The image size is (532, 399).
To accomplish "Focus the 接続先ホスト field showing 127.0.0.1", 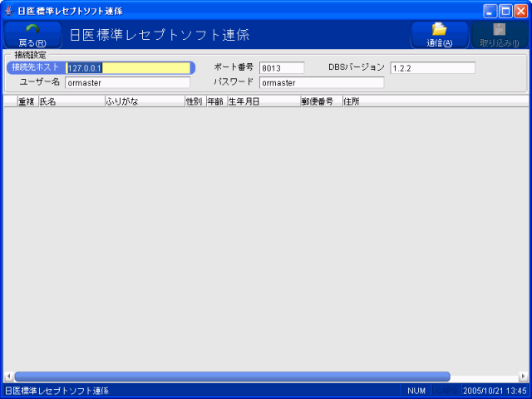I will click(x=128, y=68).
